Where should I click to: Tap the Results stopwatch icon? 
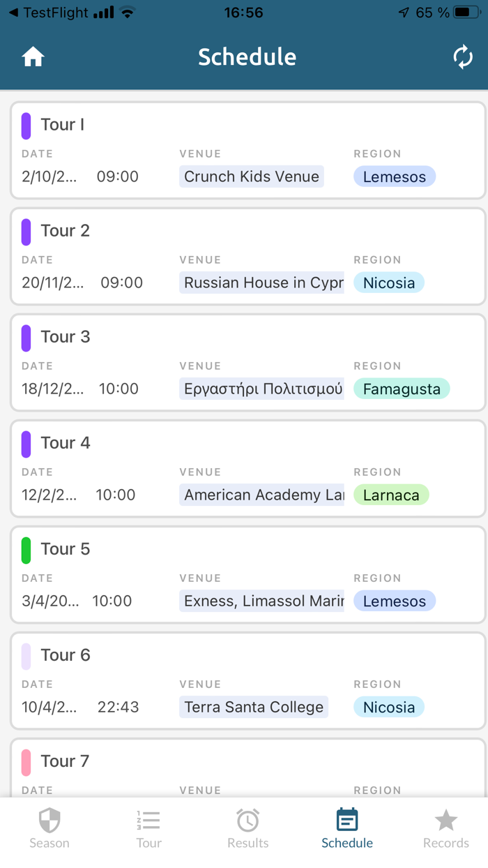point(247,821)
